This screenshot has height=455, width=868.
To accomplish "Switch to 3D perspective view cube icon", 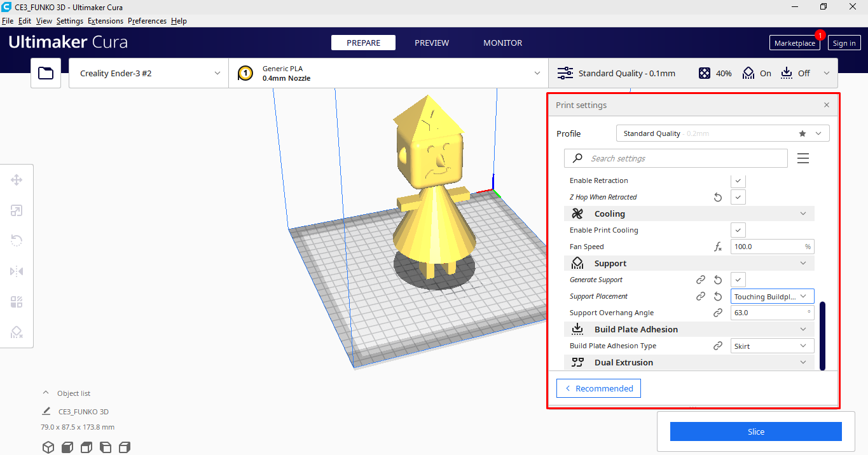I will (x=48, y=447).
